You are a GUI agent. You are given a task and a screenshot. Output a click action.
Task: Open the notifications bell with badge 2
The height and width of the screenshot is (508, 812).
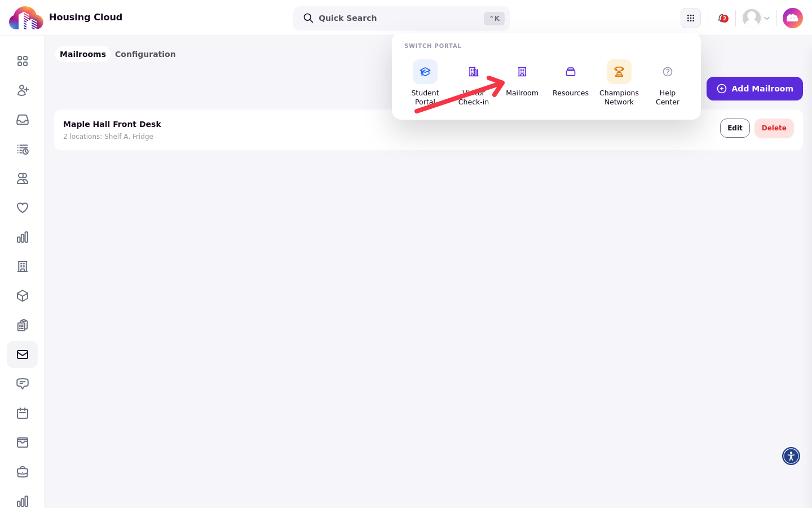[722, 18]
